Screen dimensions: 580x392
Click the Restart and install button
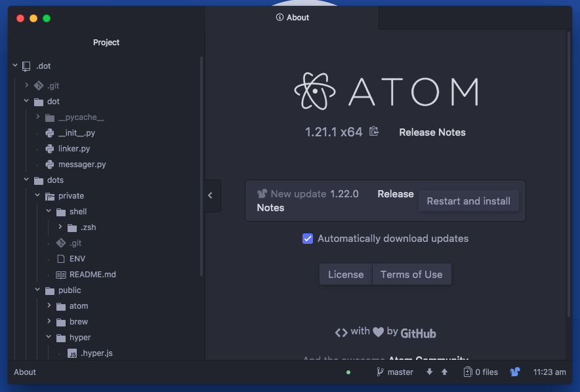click(468, 201)
